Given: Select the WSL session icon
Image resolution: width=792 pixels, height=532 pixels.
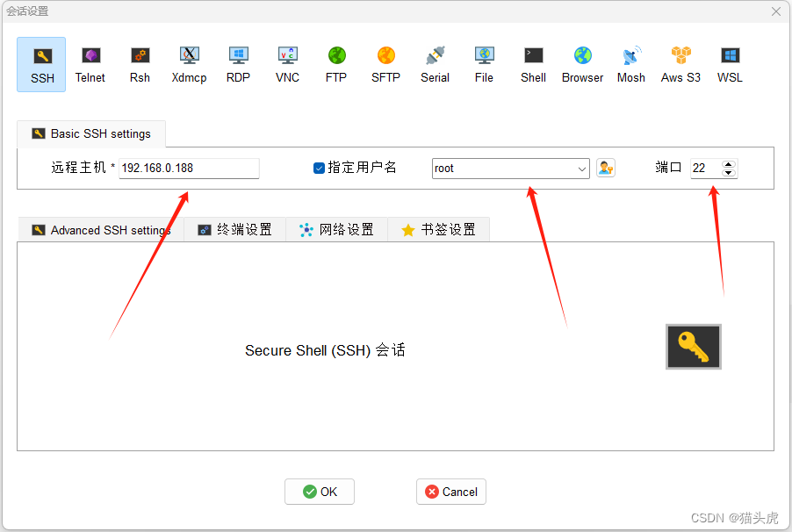Looking at the screenshot, I should click(730, 65).
